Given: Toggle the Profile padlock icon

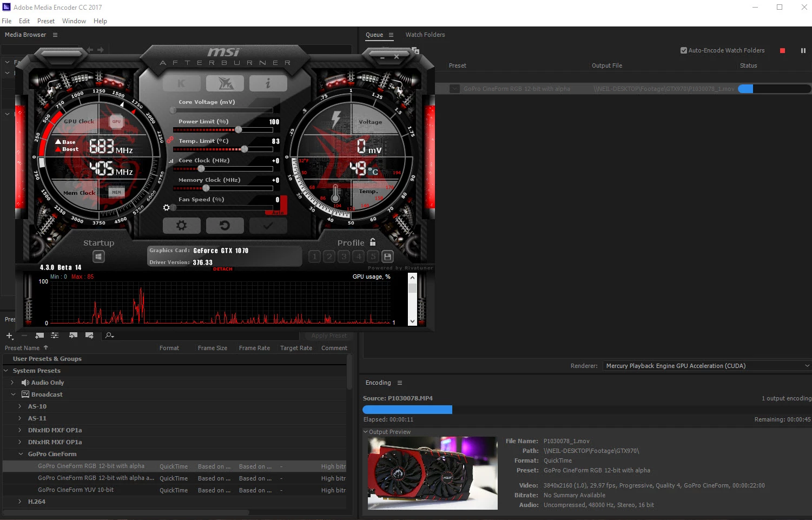Looking at the screenshot, I should [373, 242].
